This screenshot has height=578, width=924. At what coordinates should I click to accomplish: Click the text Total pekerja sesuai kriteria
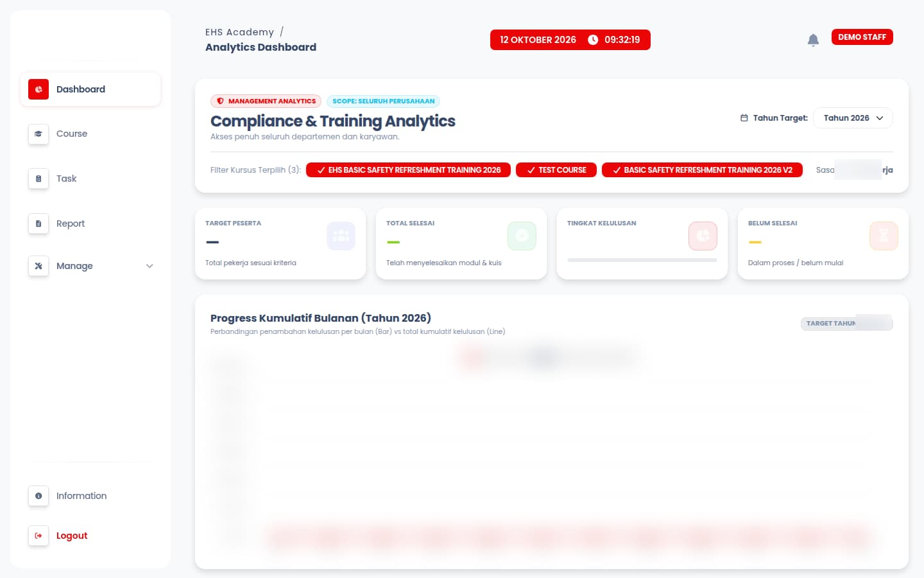click(x=251, y=263)
